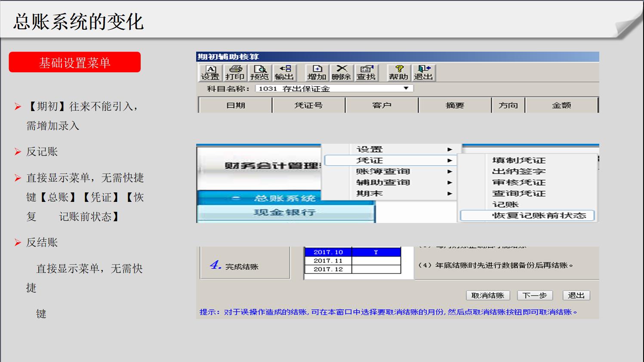Click the 退出 exit toolbar icon
Screen dimensions: 644x362
coord(423,73)
